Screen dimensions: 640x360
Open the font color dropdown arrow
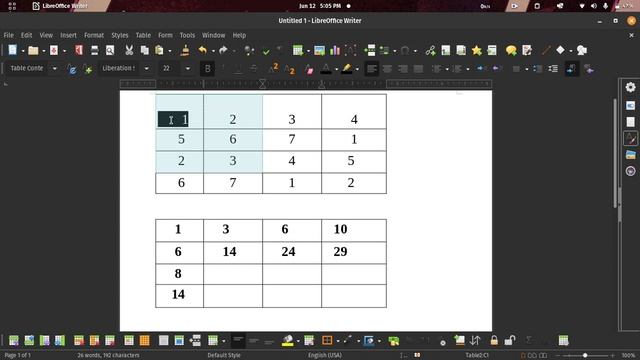click(336, 69)
